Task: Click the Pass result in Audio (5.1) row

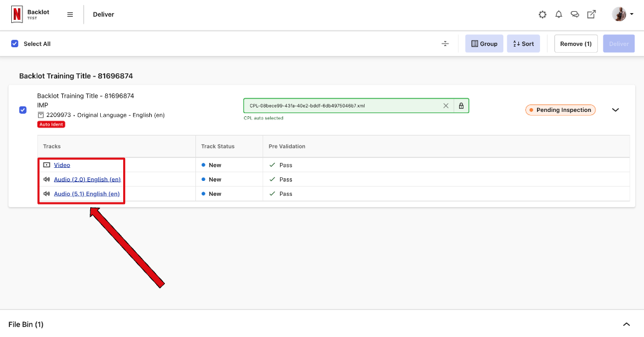Action: pyautogui.click(x=281, y=194)
